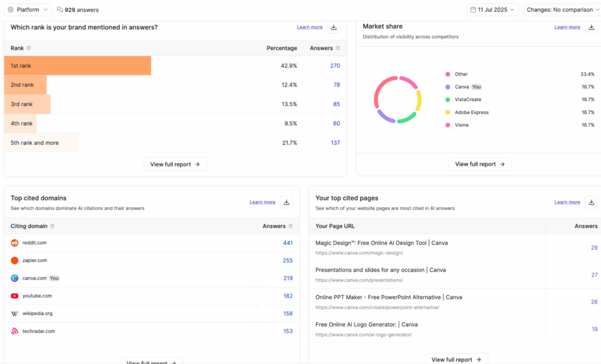Click the Canva purple legend dot
The image size is (601, 364).
coord(448,87)
